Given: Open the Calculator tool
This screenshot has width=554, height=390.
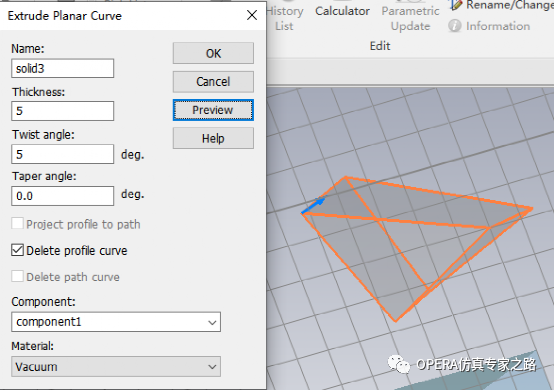Looking at the screenshot, I should pos(342,11).
